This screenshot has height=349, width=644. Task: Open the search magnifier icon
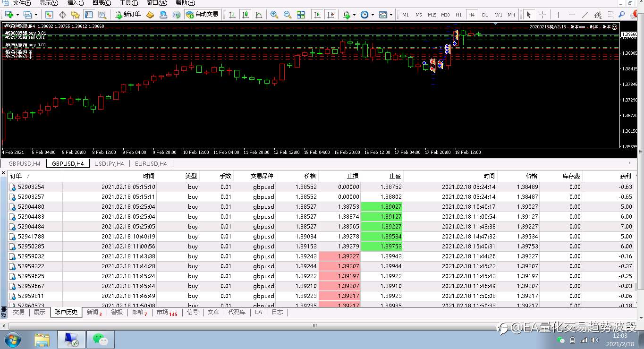point(622,15)
